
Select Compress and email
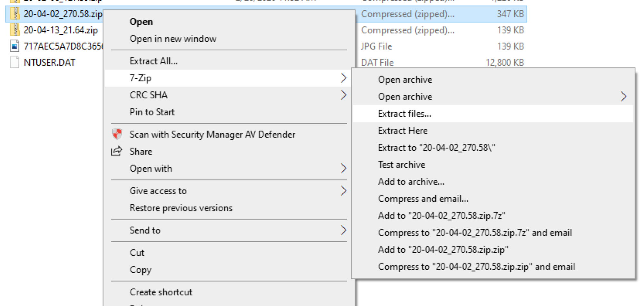pos(423,198)
